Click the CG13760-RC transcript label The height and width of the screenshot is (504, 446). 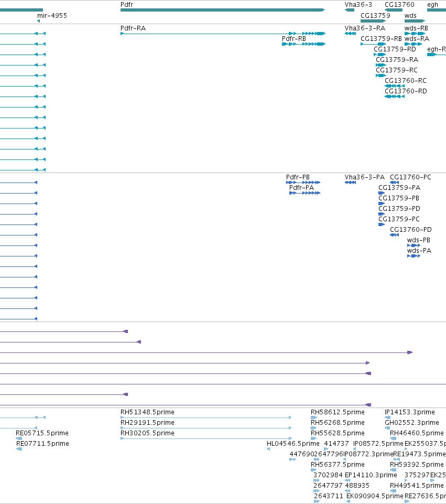click(406, 80)
